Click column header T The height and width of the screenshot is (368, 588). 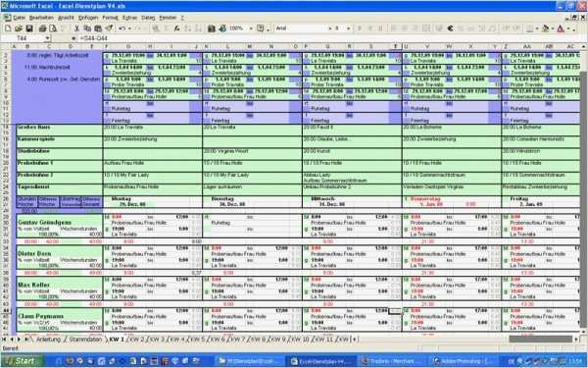click(x=395, y=46)
